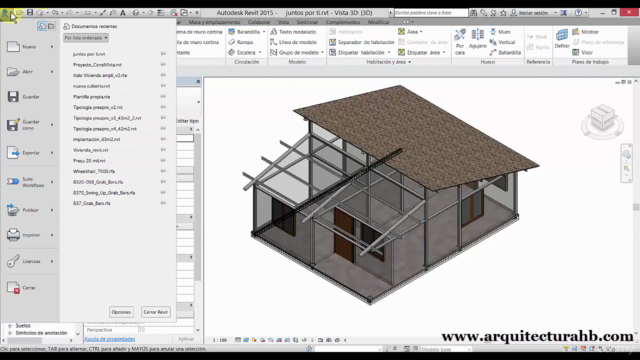Open the Licencias menu entry

pos(30,261)
